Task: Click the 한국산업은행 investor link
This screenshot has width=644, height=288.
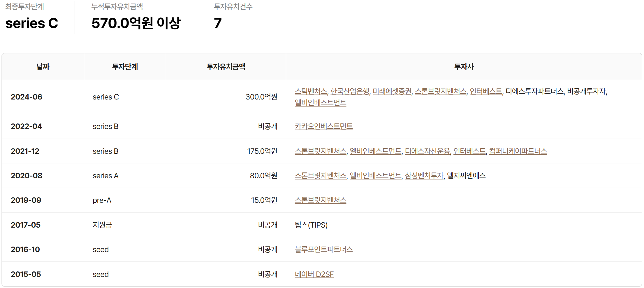Action: [x=350, y=91]
